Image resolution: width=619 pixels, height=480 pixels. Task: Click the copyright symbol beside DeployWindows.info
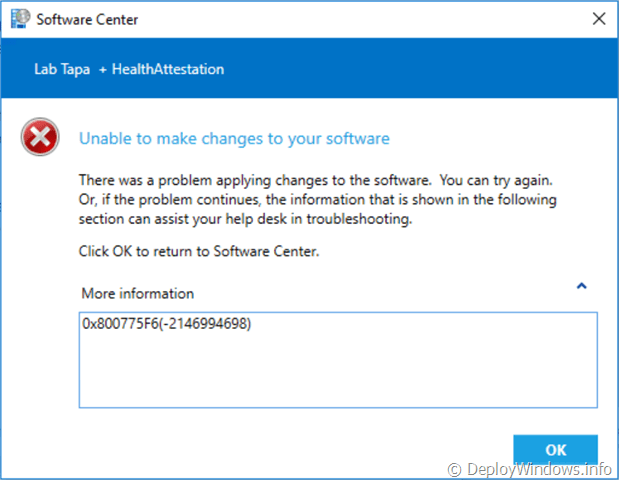pos(455,468)
